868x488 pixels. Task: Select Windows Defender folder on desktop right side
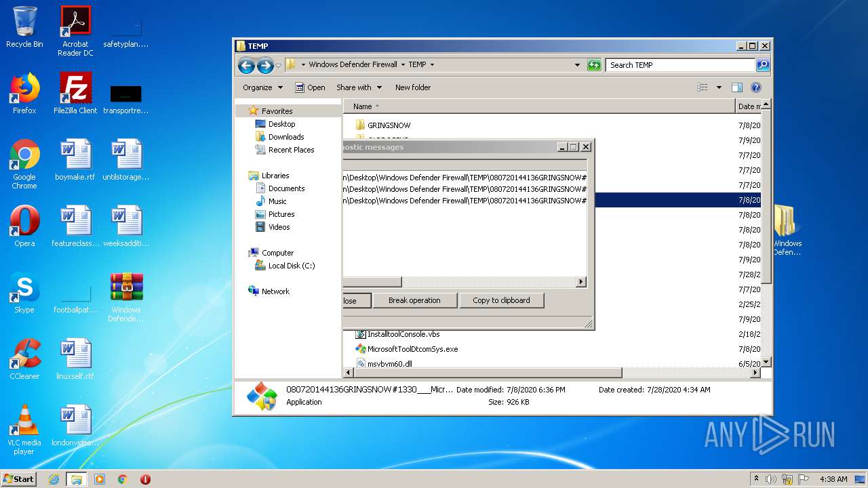[x=787, y=230]
